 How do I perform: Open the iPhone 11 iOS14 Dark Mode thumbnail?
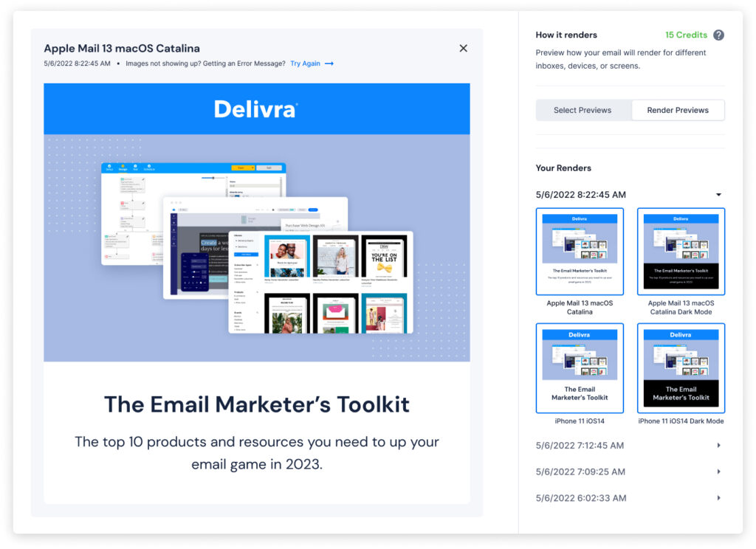click(x=681, y=368)
